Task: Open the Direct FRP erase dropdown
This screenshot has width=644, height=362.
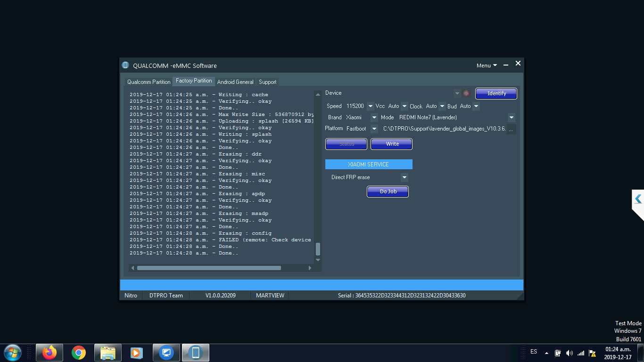Action: 404,177
